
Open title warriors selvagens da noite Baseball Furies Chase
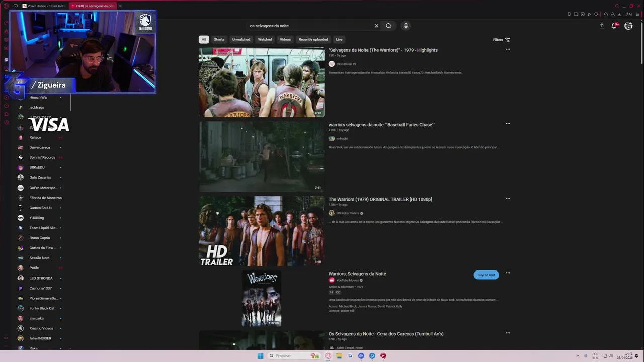[x=381, y=124]
